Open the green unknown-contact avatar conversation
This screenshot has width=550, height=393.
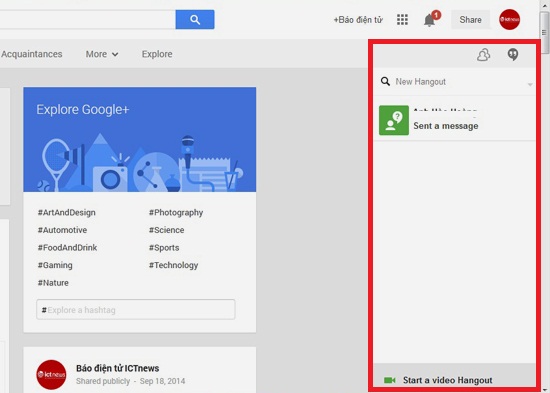(x=394, y=120)
